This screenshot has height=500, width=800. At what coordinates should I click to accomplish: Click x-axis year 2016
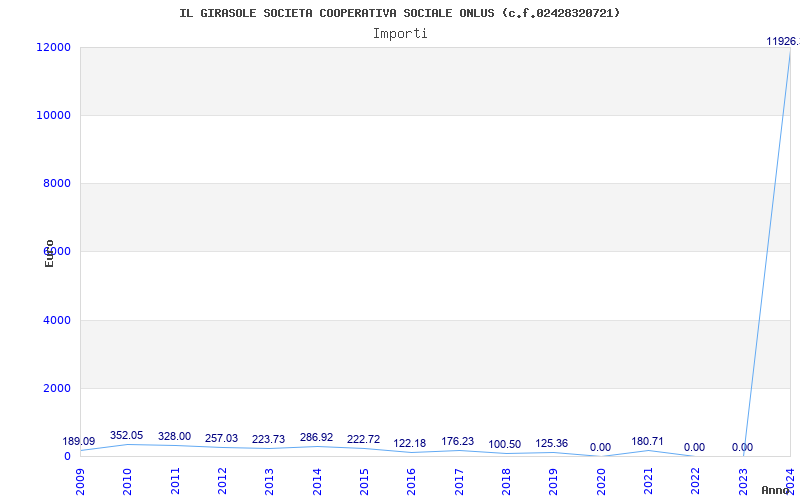(x=411, y=482)
